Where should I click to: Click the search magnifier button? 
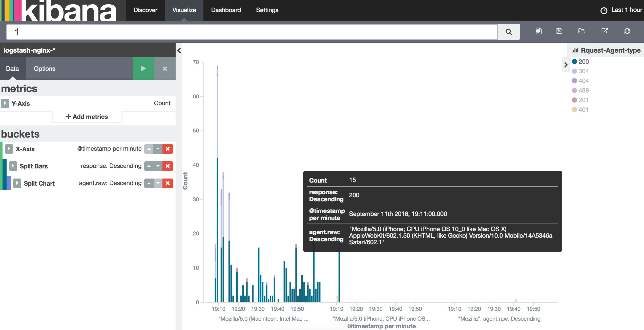[x=508, y=32]
